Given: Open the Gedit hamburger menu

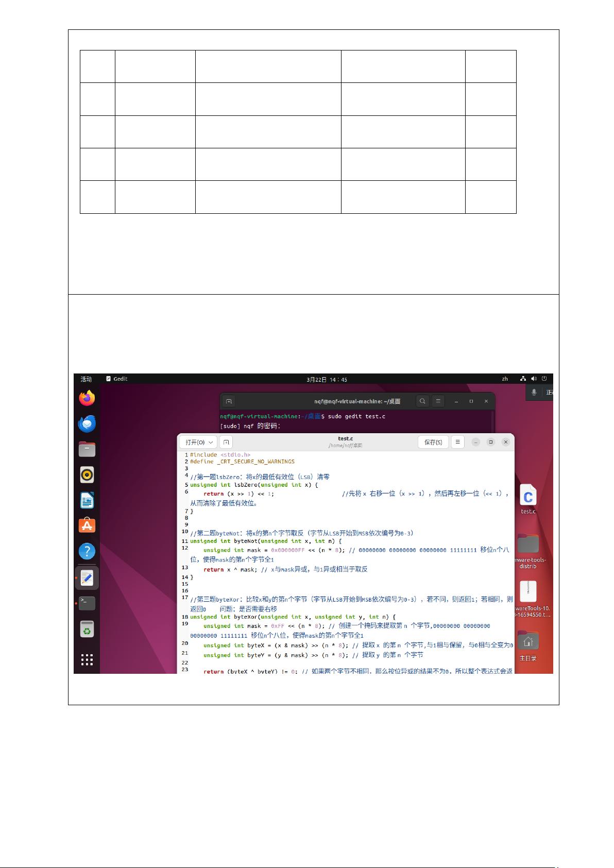Looking at the screenshot, I should click(457, 442).
